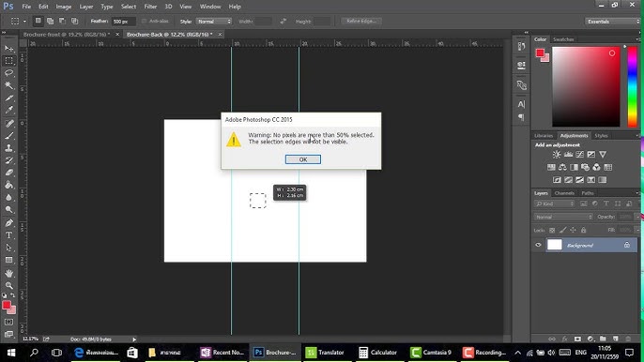Select the Path Selection tool
The height and width of the screenshot is (362, 644).
click(8, 248)
